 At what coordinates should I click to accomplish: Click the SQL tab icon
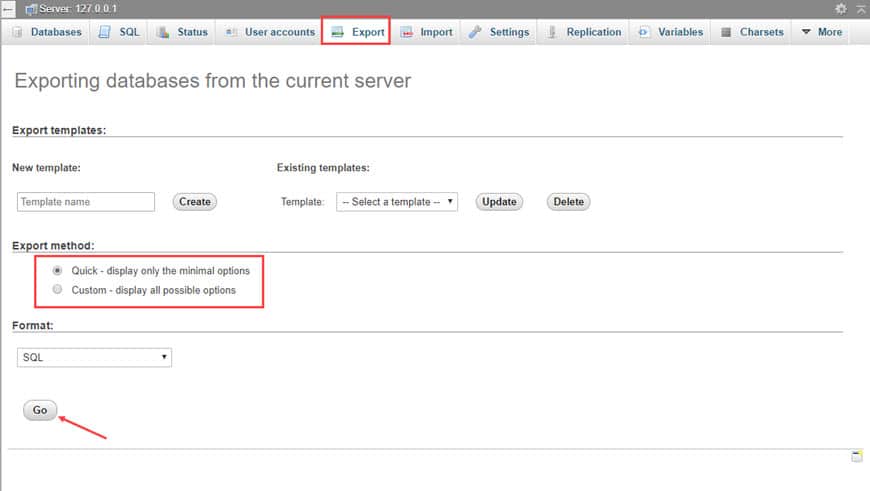(105, 32)
